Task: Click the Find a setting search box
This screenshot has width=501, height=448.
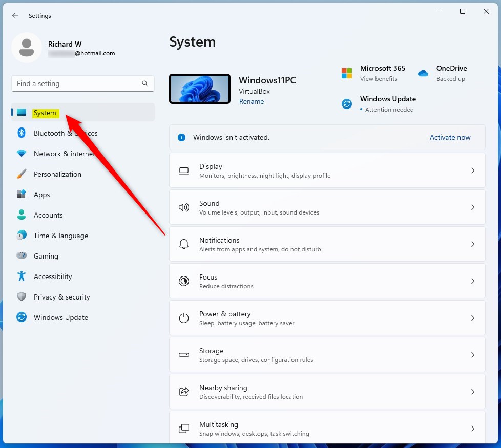Action: [82, 83]
